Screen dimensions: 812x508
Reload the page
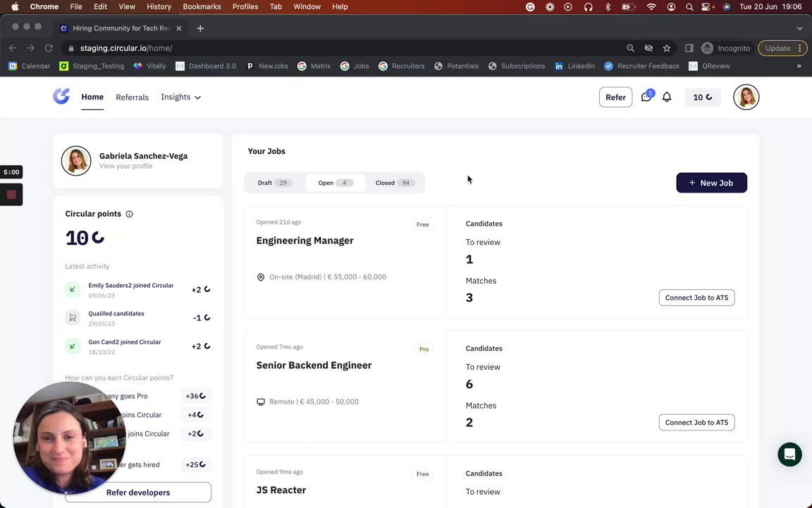[49, 48]
